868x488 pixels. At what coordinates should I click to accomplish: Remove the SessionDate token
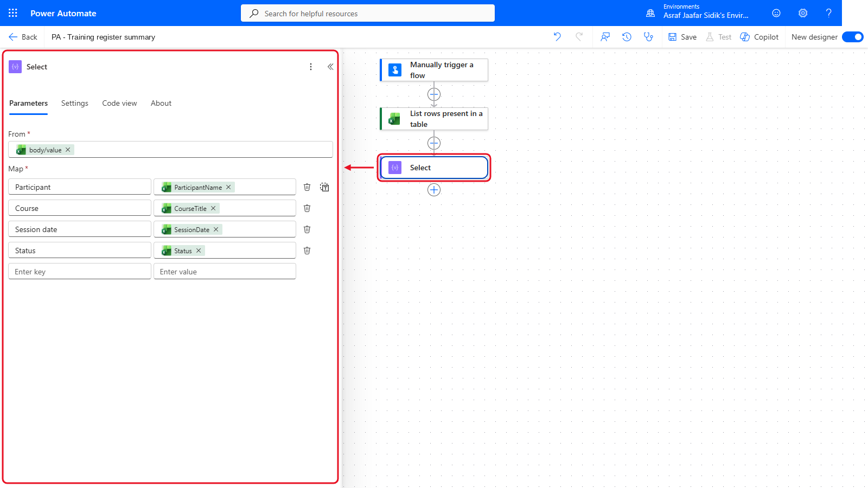(x=216, y=229)
